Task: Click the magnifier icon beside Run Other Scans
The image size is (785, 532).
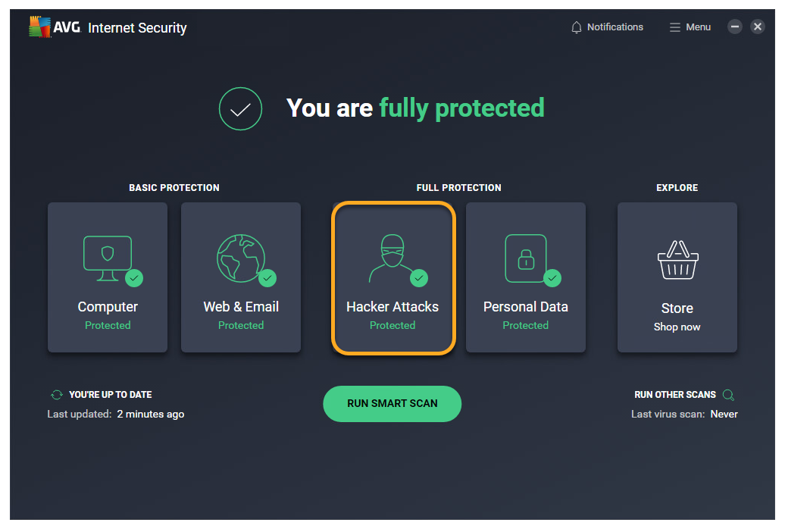Action: (x=728, y=395)
